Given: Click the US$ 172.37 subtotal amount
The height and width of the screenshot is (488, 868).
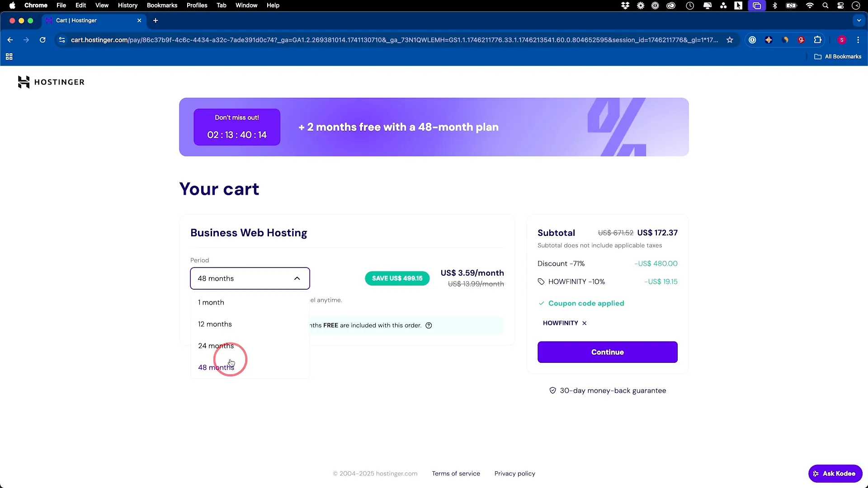Looking at the screenshot, I should coord(657,233).
